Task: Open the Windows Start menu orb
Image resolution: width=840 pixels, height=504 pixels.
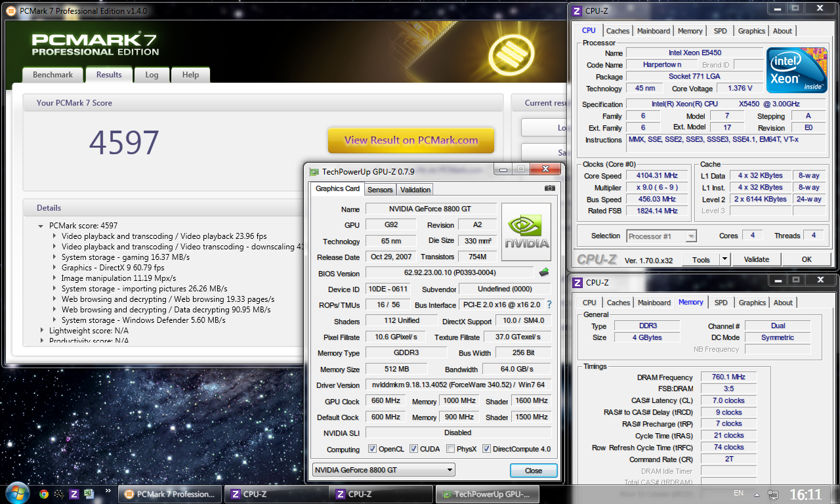Action: tap(16, 493)
